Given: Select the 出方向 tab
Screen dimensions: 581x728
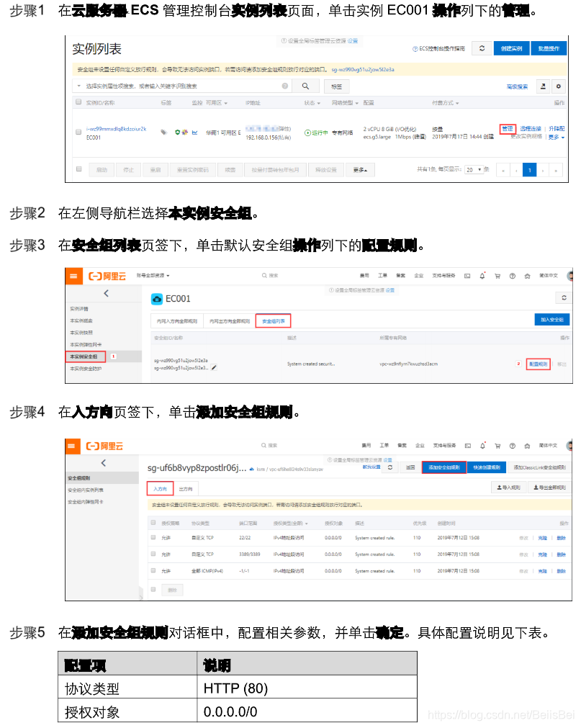Looking at the screenshot, I should (x=186, y=489).
